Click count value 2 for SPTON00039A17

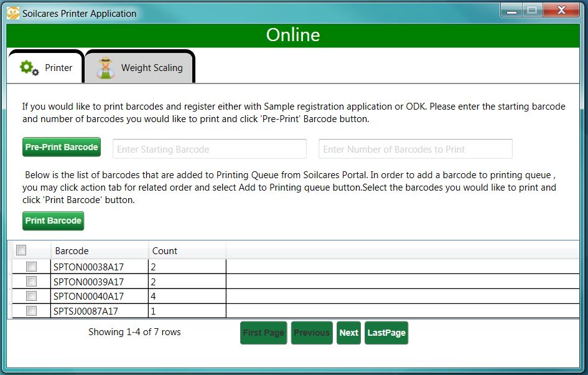(x=187, y=282)
